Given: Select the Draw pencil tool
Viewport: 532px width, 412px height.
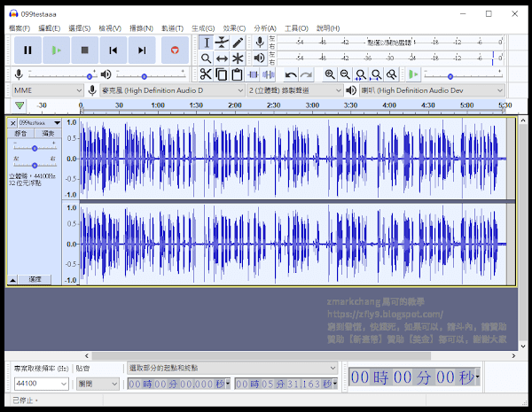Looking at the screenshot, I should [238, 43].
